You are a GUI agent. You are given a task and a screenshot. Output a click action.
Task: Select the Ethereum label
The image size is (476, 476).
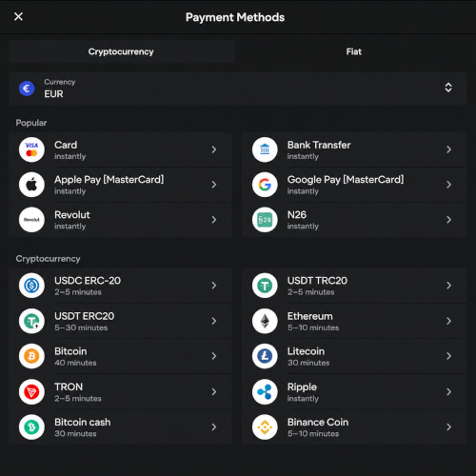310,316
